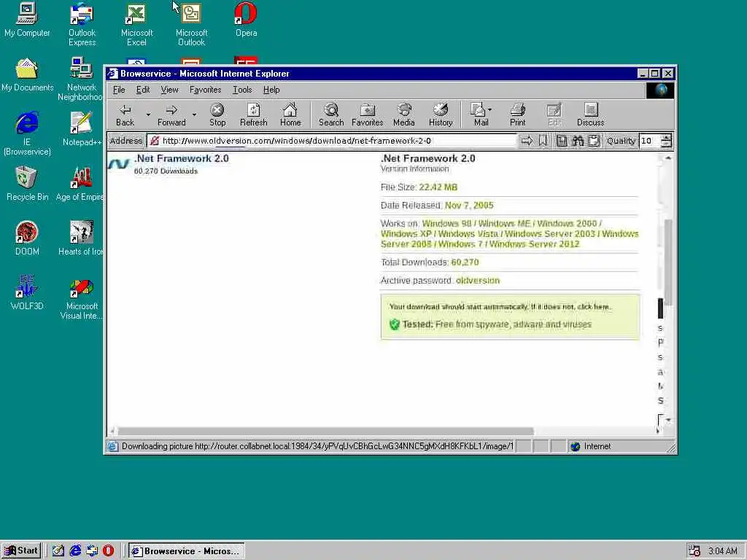
Task: Select the Recycle Bin on desktop
Action: 27,184
